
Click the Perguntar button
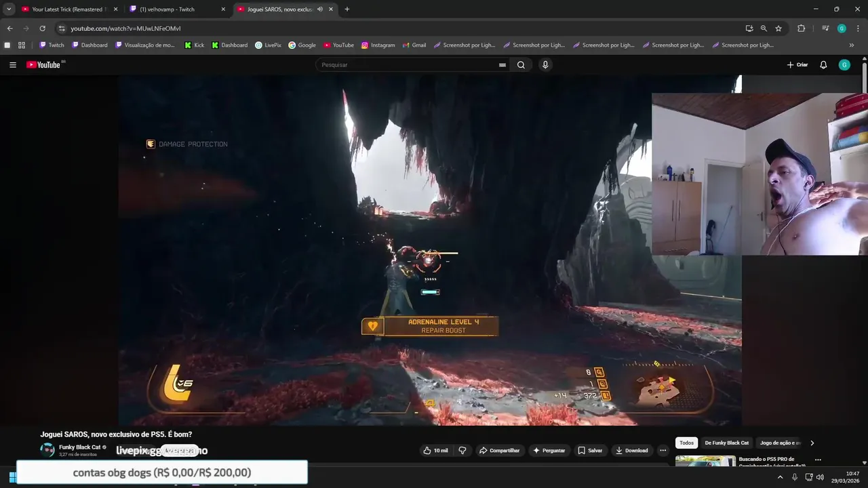point(549,451)
